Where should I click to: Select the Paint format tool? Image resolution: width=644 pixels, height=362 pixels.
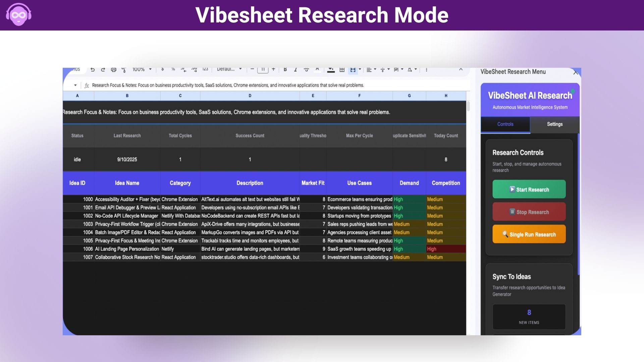(124, 69)
